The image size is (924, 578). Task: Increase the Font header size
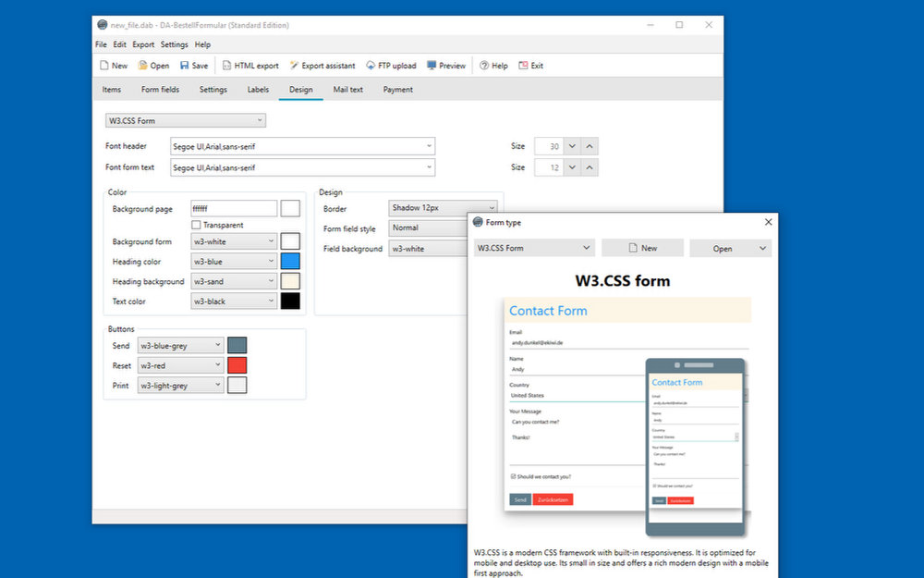pyautogui.click(x=590, y=146)
